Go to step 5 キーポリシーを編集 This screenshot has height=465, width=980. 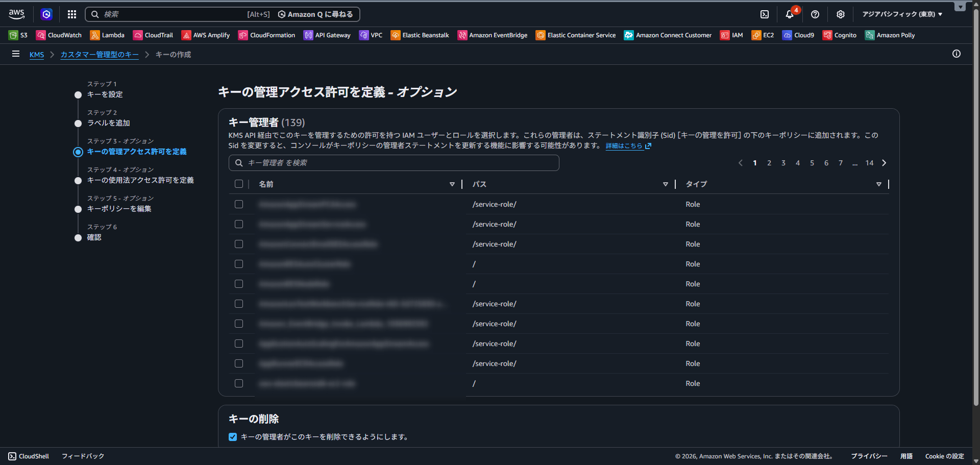pyautogui.click(x=119, y=209)
